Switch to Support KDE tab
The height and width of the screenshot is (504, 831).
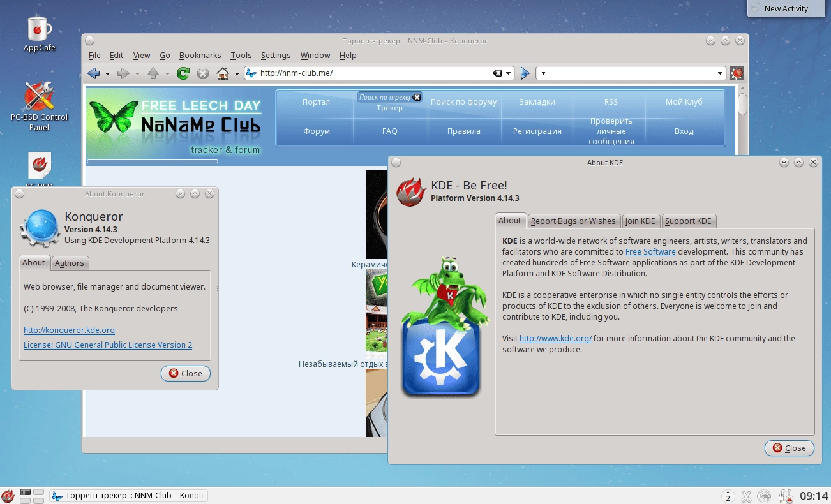click(x=688, y=221)
